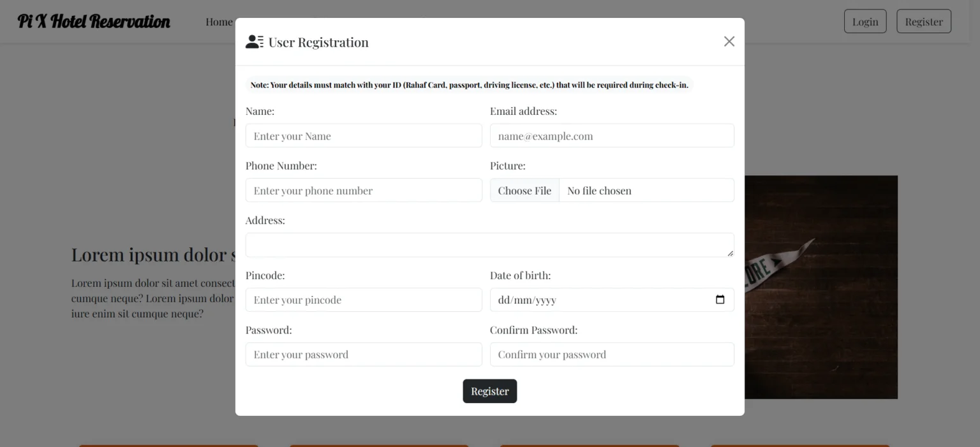Submit the form with Register button
980x447 pixels.
pyautogui.click(x=490, y=392)
